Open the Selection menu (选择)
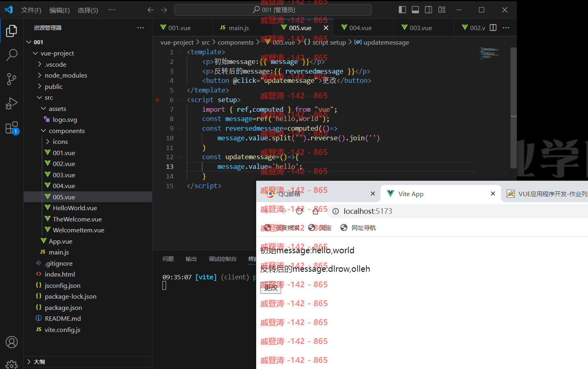This screenshot has height=369, width=588. click(88, 10)
